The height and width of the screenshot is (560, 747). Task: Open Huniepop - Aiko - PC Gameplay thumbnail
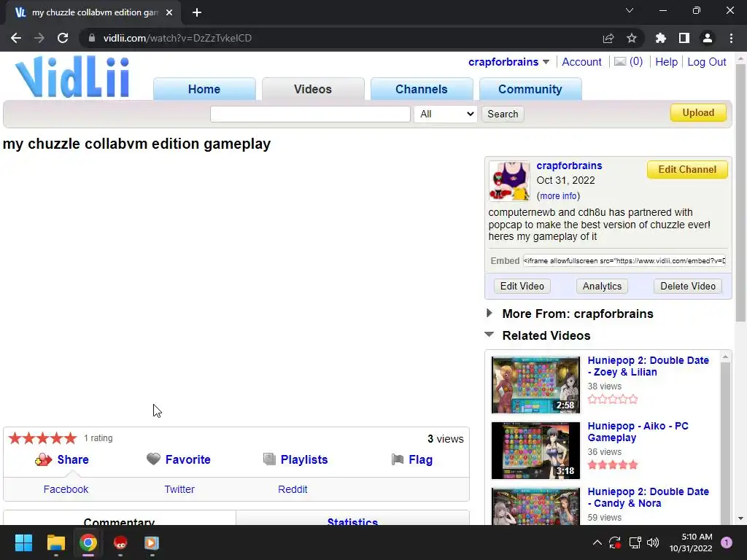point(535,451)
